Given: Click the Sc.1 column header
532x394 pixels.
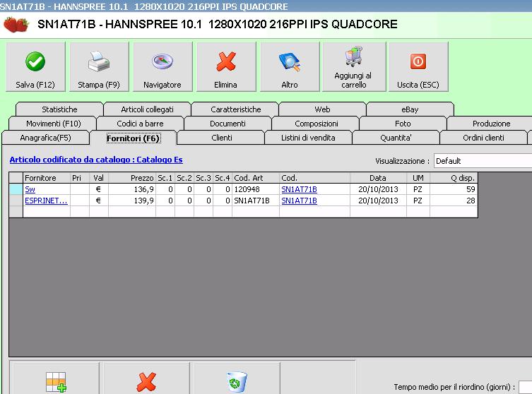Looking at the screenshot, I should point(165,178).
